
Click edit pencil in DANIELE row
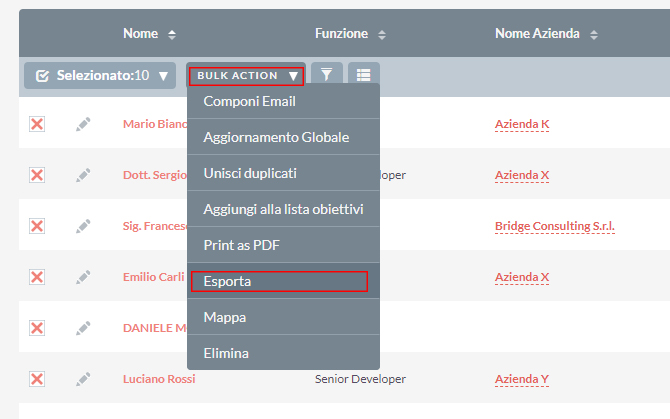coord(83,327)
